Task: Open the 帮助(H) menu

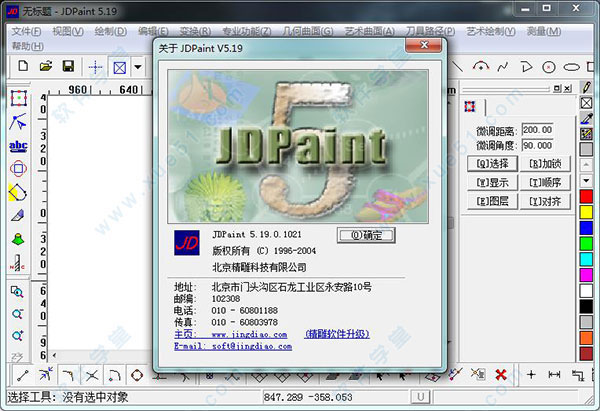Action: coord(27,46)
